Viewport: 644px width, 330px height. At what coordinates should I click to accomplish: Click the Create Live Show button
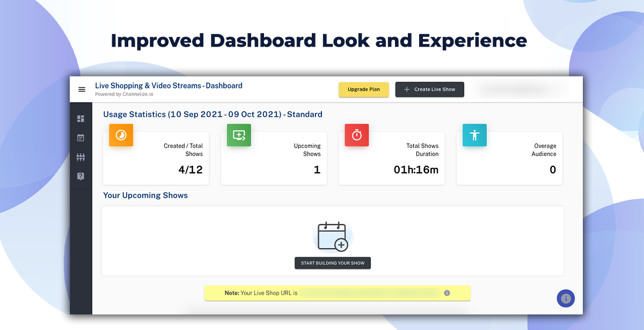429,90
